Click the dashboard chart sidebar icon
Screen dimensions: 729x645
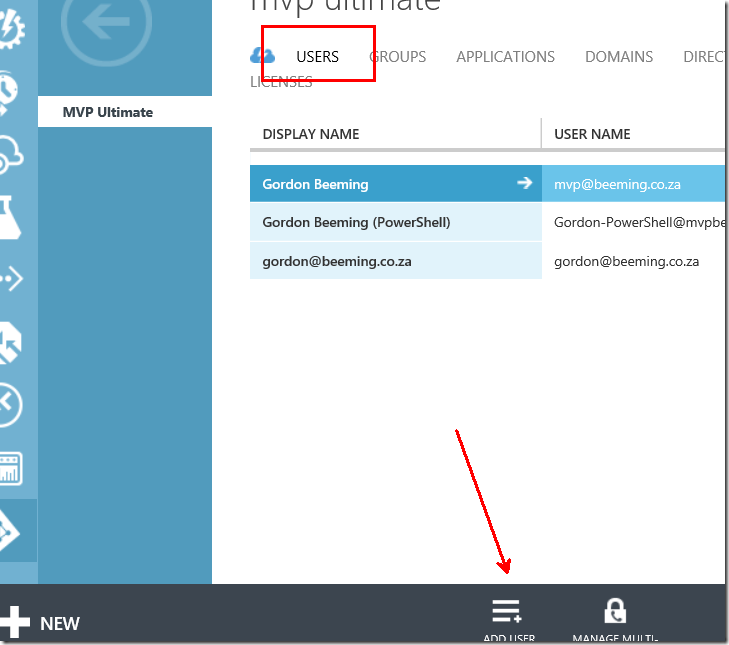pos(10,468)
